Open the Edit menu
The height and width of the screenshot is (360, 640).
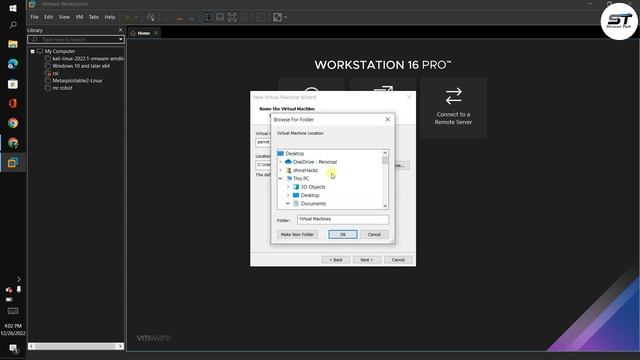click(49, 17)
